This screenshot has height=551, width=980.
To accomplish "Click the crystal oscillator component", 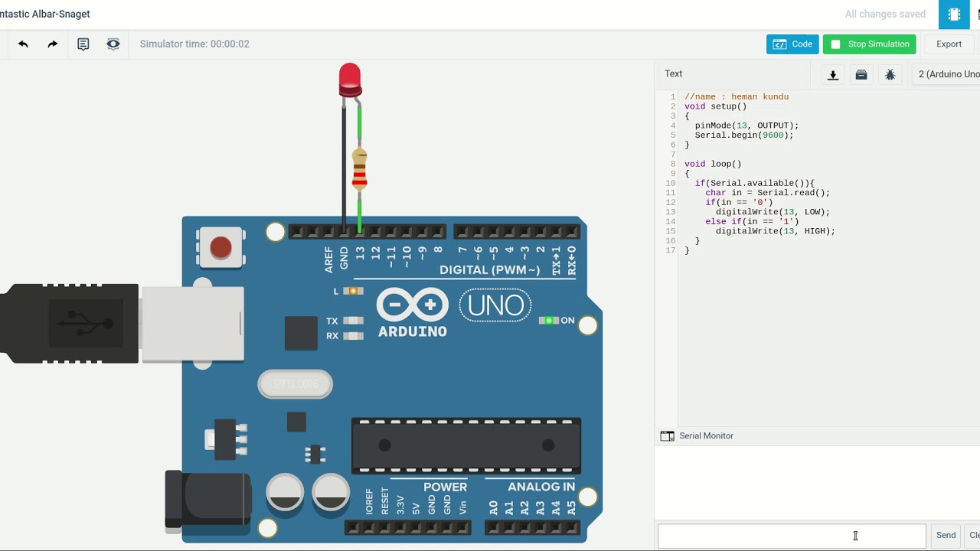I will click(x=296, y=384).
